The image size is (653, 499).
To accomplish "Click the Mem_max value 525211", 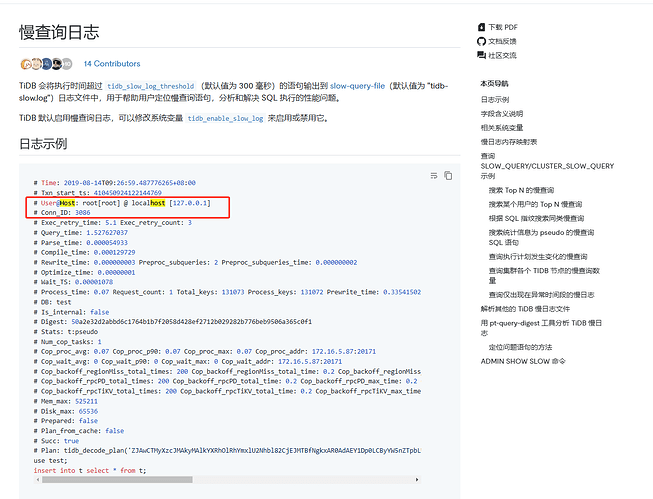I will 86,402.
